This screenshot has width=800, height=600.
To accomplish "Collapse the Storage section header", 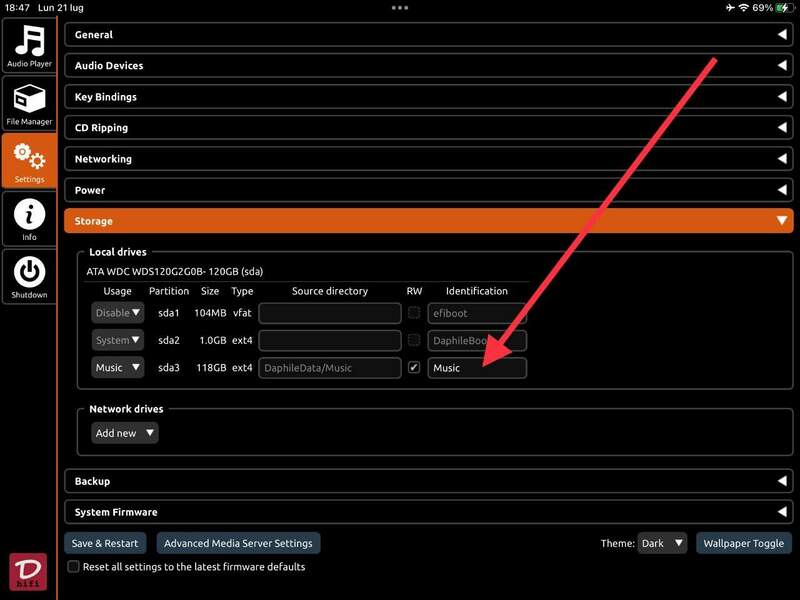I will coord(428,221).
